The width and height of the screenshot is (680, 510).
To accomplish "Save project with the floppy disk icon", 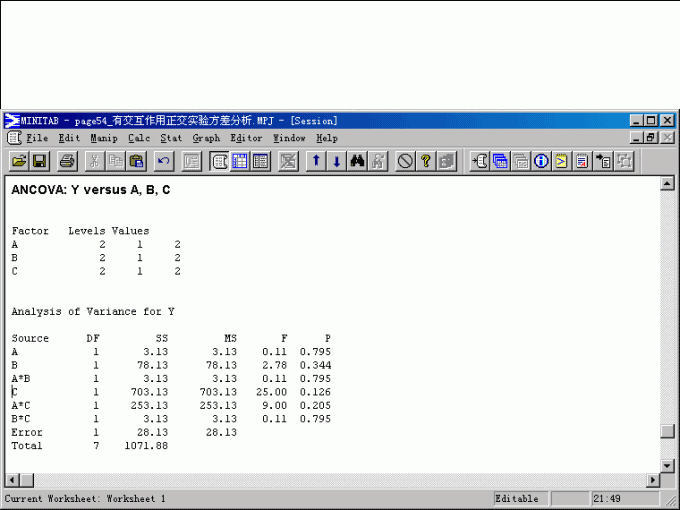I will click(40, 161).
